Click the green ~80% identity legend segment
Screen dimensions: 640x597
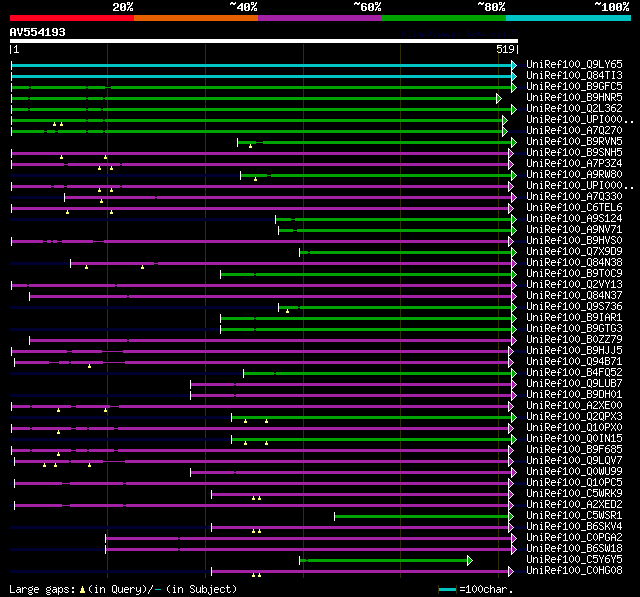coord(443,17)
